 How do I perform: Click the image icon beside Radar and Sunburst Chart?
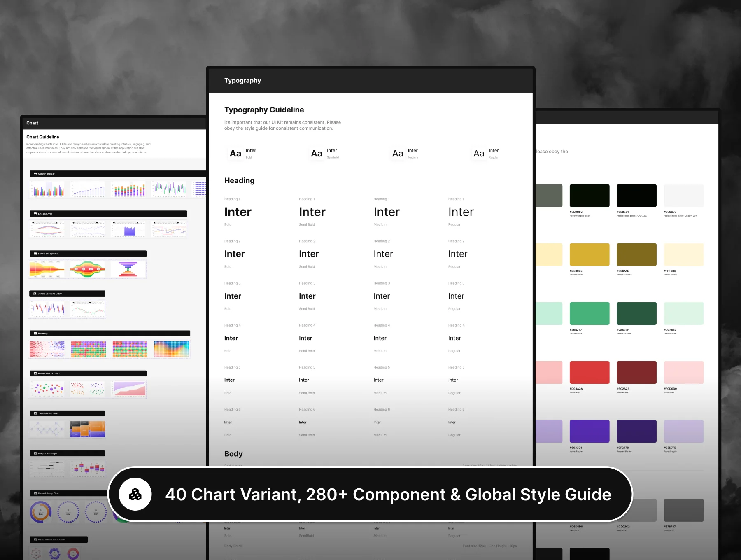[x=35, y=539]
